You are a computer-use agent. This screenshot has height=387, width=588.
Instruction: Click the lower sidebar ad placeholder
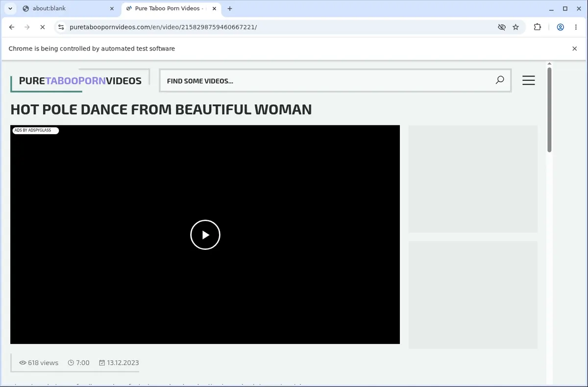(x=473, y=295)
